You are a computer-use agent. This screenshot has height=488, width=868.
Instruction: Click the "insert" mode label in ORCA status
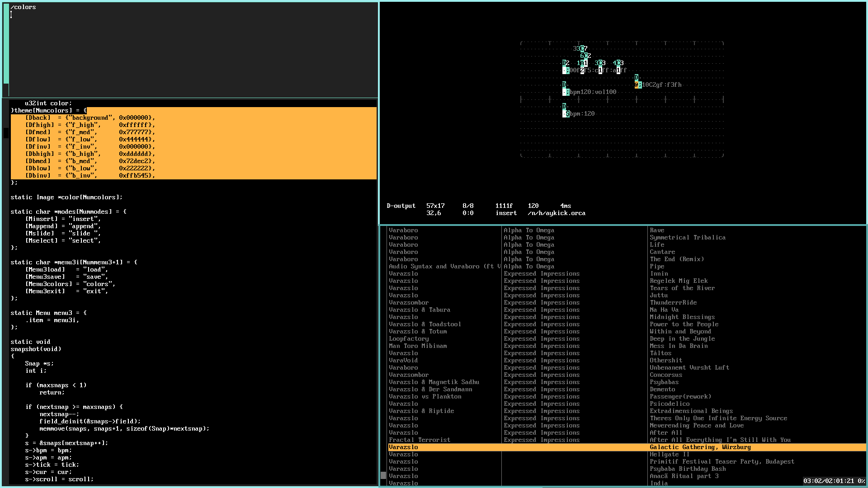pyautogui.click(x=506, y=213)
